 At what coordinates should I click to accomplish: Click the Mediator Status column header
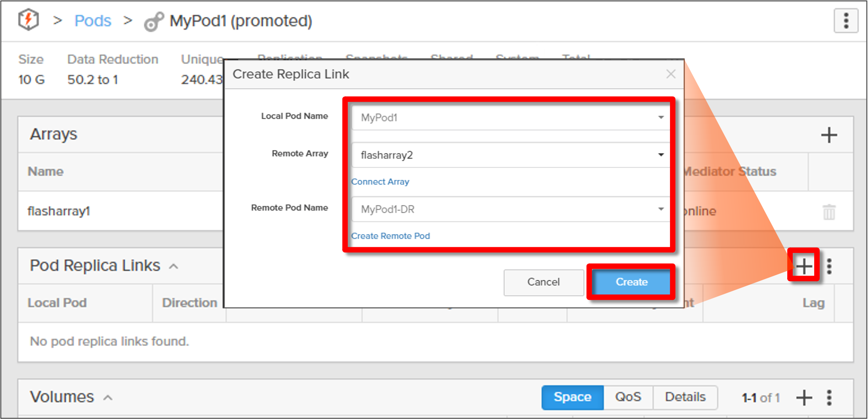(730, 172)
